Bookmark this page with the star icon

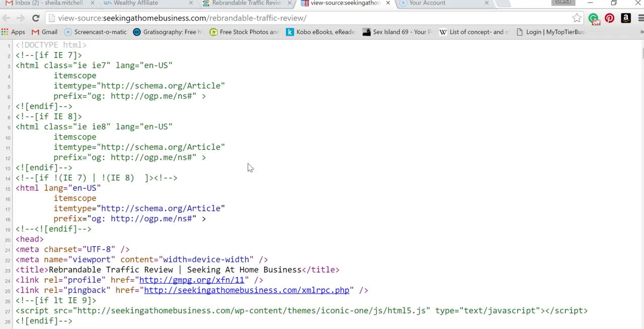click(577, 18)
